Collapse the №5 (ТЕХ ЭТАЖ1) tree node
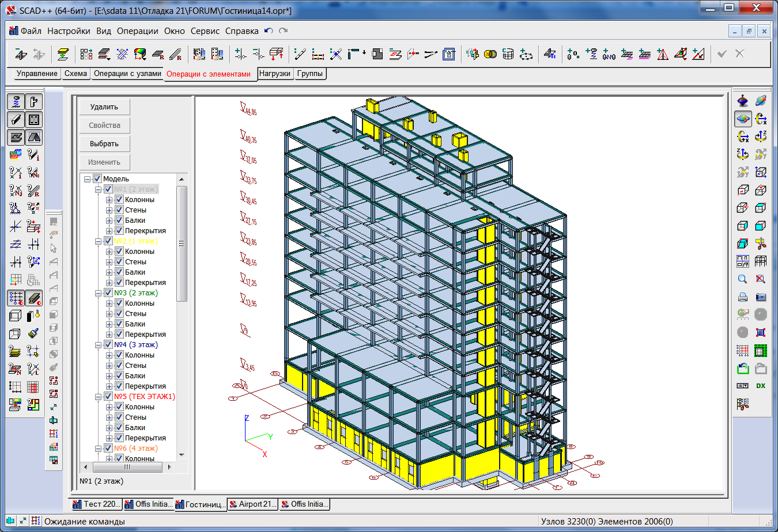The width and height of the screenshot is (778, 532). coord(98,397)
